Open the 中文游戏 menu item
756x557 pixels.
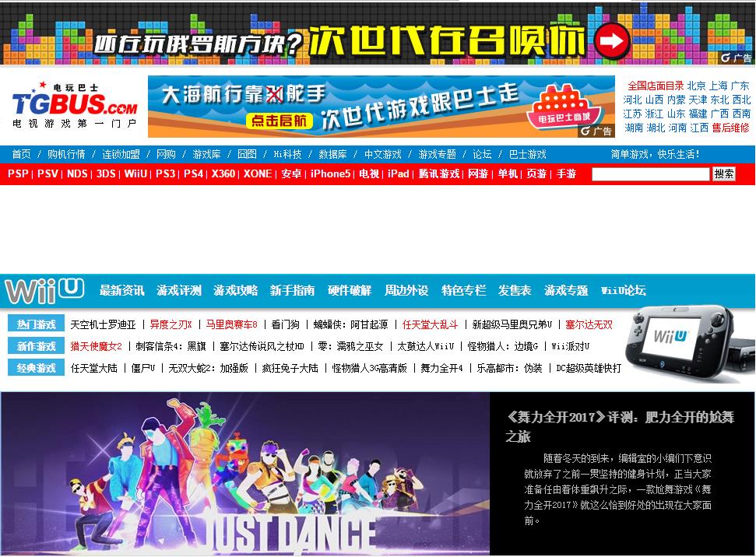coord(383,154)
